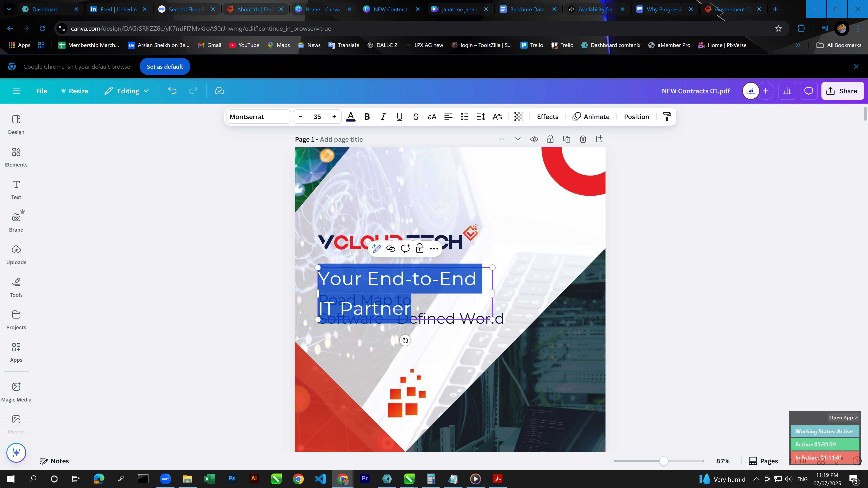This screenshot has width=868, height=488.
Task: Switch to Home - Canva browser tab
Action: [323, 9]
